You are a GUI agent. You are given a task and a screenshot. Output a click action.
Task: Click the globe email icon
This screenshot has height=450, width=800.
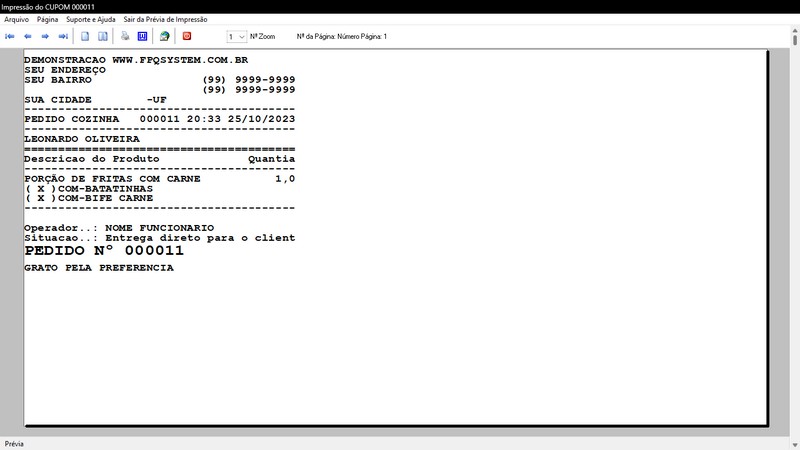[164, 36]
